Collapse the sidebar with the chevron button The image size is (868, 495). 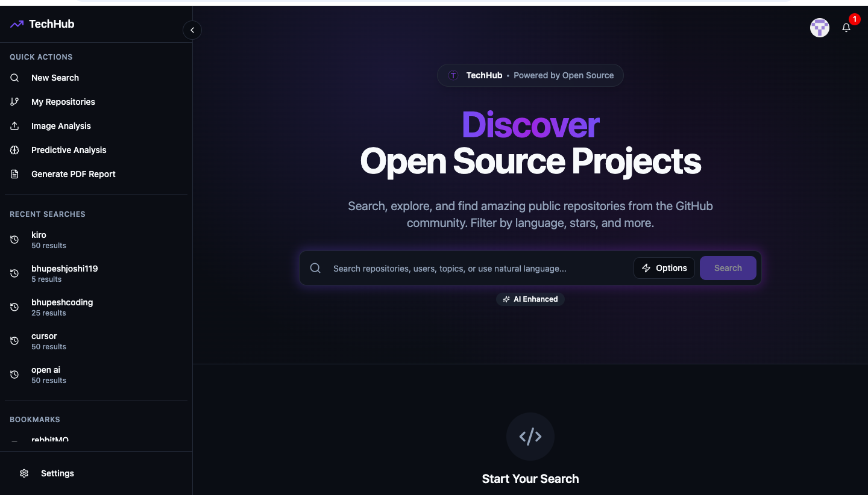[x=192, y=30]
